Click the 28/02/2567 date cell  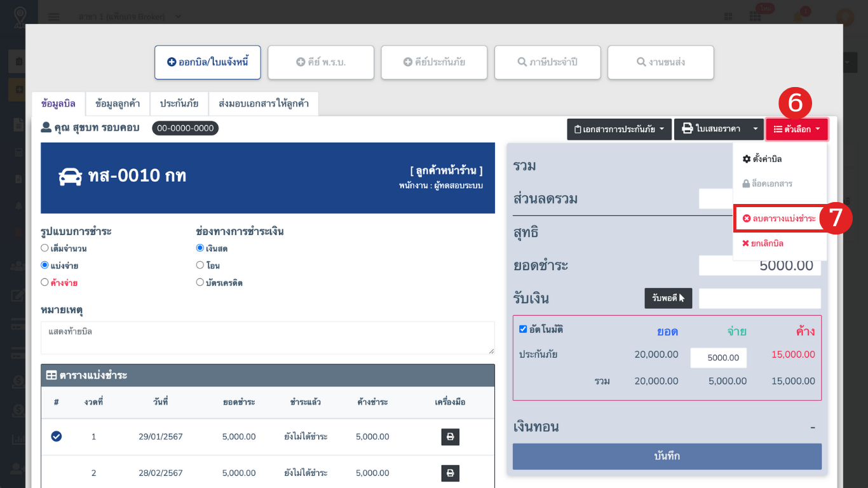click(161, 473)
